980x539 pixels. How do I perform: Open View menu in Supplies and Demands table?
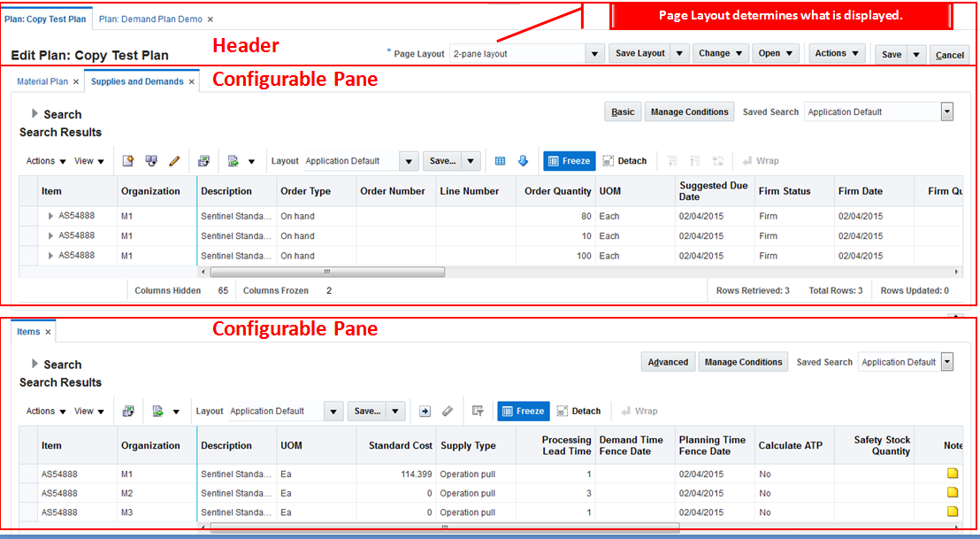coord(88,161)
